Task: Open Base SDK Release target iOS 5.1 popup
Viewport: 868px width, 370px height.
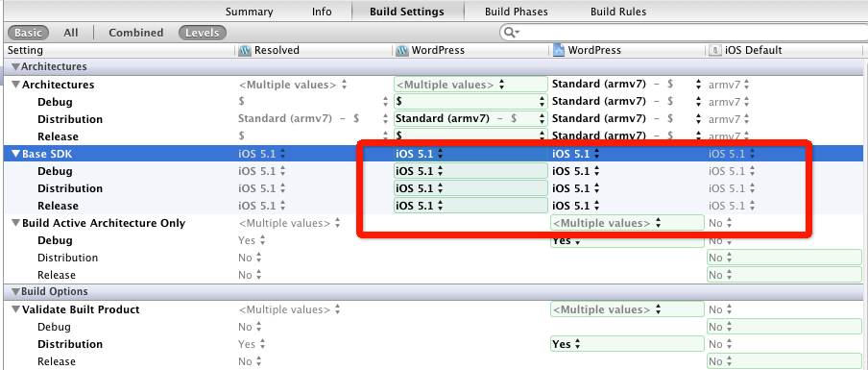Action: [x=470, y=206]
